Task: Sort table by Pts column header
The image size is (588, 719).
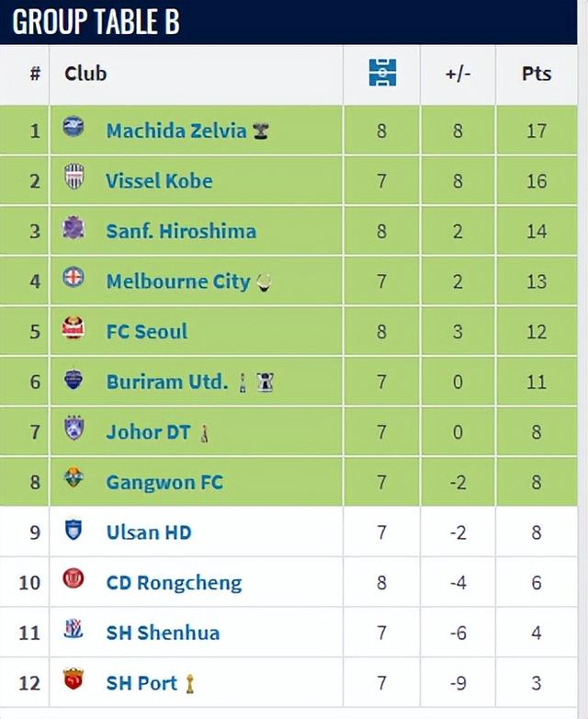Action: click(x=537, y=74)
